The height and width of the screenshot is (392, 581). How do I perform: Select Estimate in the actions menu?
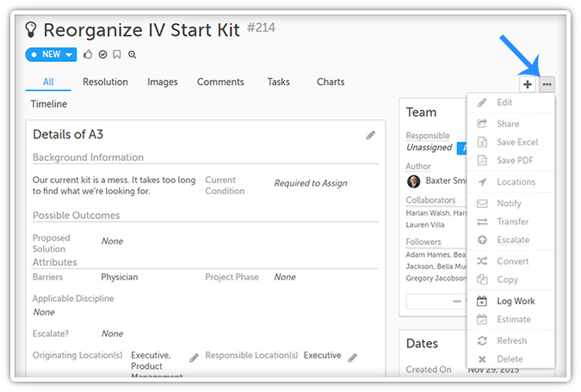click(510, 319)
